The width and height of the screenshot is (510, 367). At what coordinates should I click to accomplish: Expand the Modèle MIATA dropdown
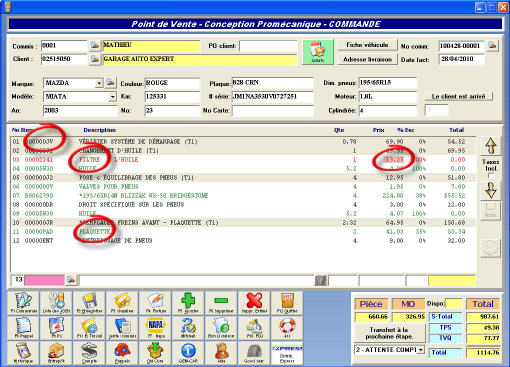point(112,97)
